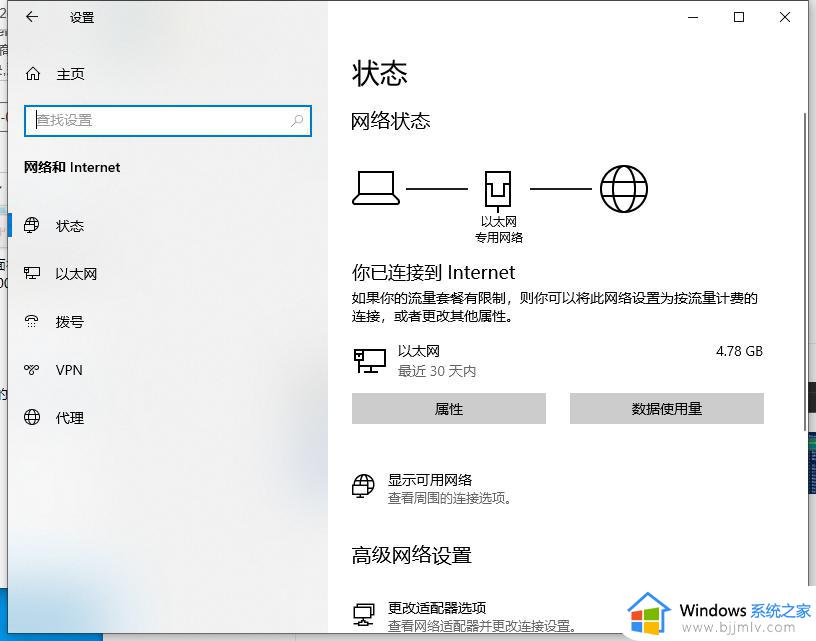Click 你已连接到 Internet heading

(x=433, y=273)
